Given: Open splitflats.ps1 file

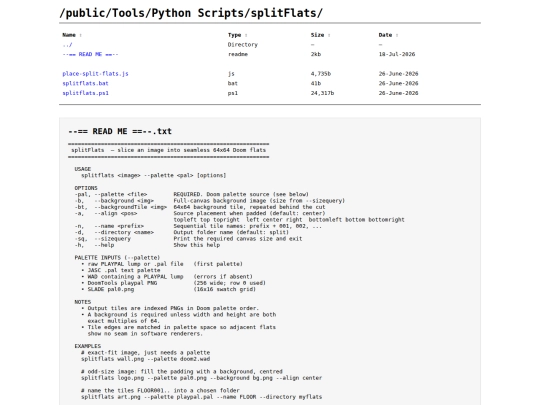Looking at the screenshot, I should tap(85, 93).
